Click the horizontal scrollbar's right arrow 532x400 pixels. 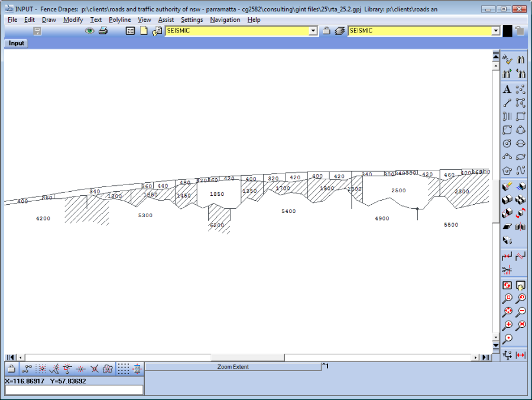(x=475, y=357)
